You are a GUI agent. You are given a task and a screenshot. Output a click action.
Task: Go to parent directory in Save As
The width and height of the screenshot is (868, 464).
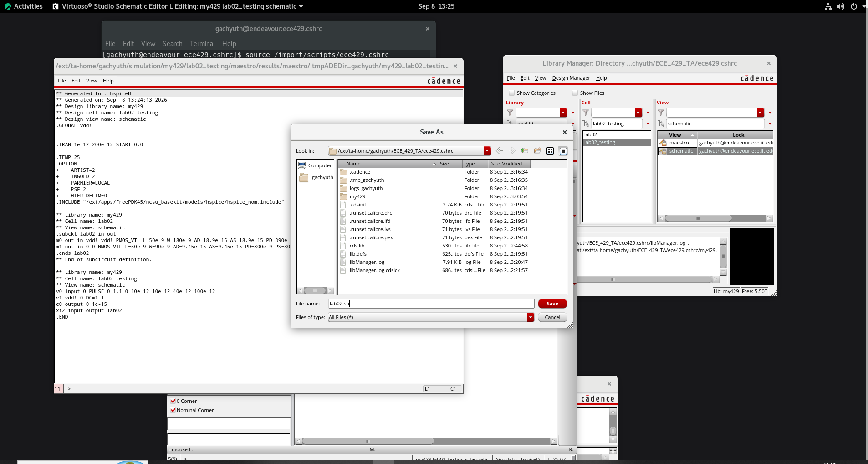[x=525, y=151]
